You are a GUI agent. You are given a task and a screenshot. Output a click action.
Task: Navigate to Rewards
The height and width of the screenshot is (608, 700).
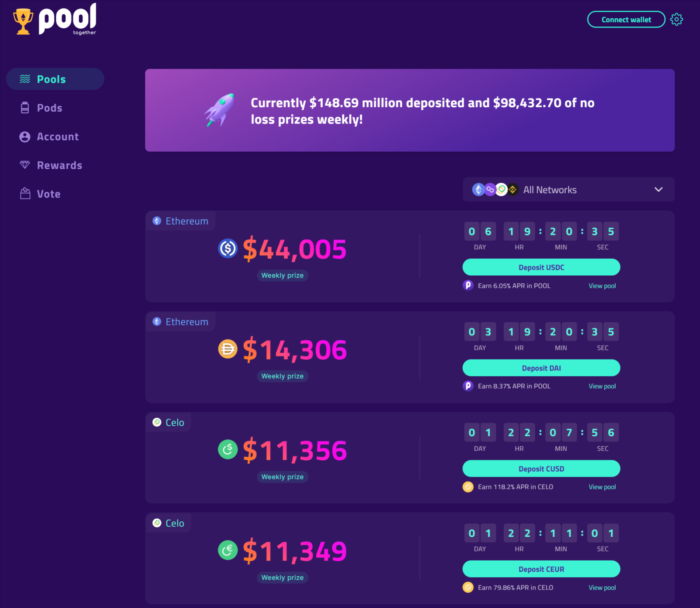click(x=59, y=165)
